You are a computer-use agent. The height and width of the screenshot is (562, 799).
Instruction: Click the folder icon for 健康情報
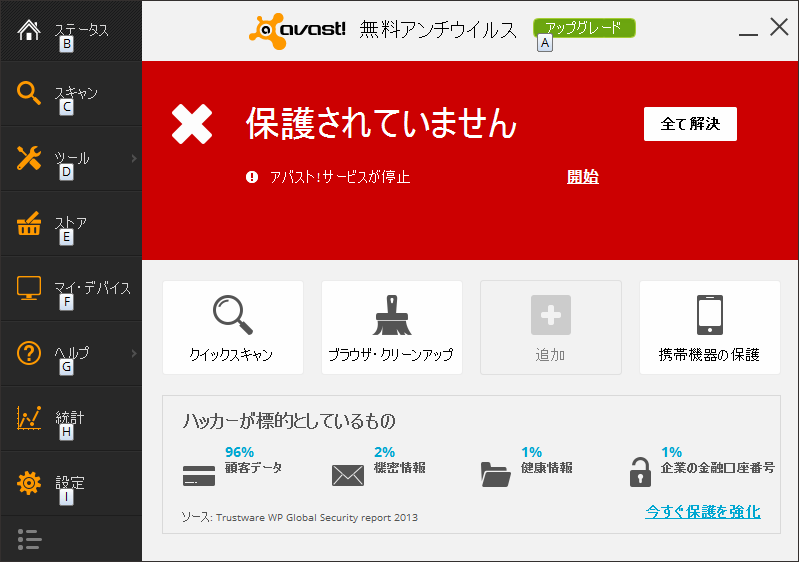click(495, 474)
